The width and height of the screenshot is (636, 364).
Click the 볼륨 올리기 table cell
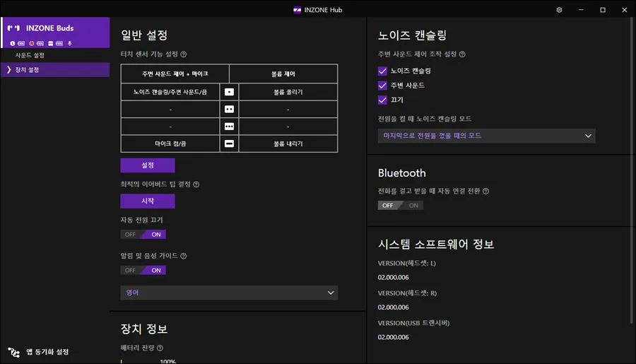pos(288,92)
